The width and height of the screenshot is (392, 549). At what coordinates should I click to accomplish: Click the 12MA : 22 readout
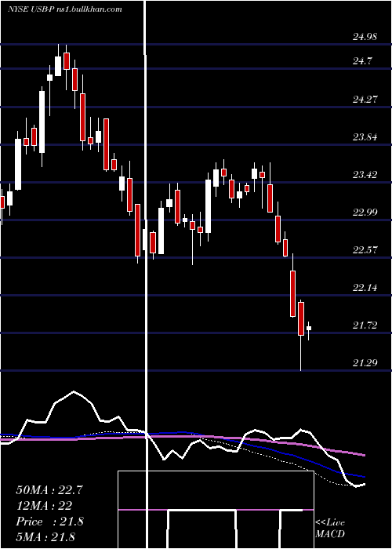44,506
